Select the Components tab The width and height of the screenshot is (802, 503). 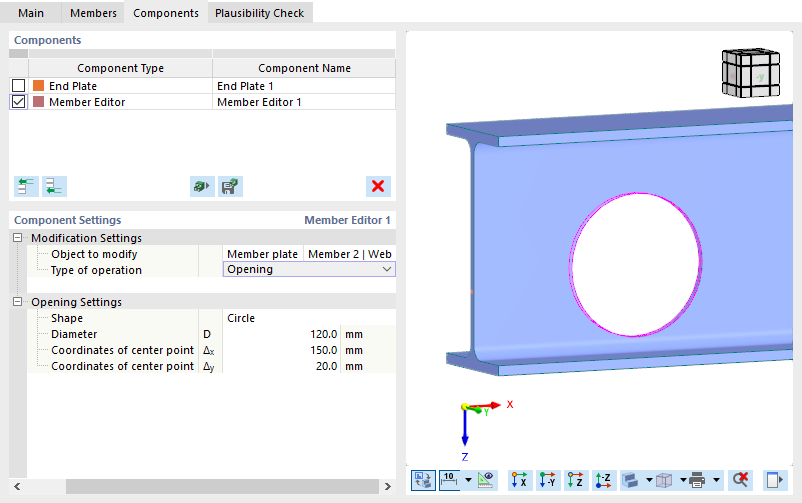pyautogui.click(x=166, y=13)
